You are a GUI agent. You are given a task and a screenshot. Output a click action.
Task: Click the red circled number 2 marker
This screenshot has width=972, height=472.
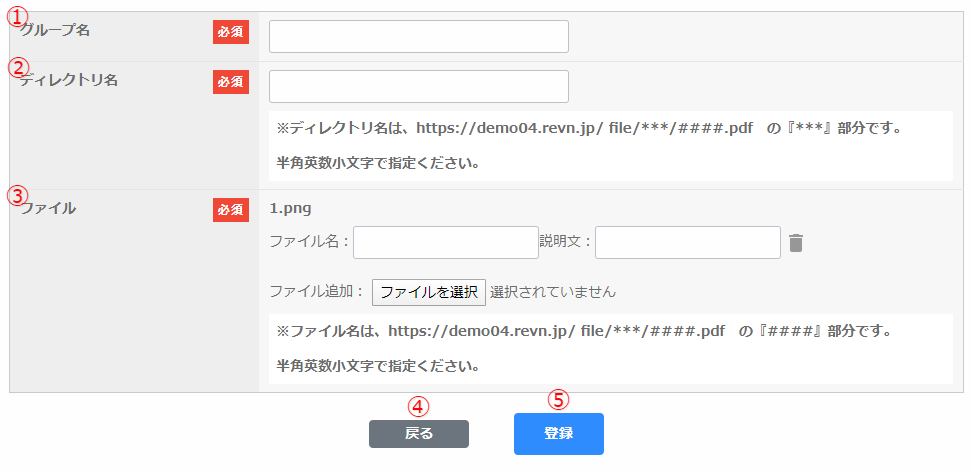(x=17, y=68)
